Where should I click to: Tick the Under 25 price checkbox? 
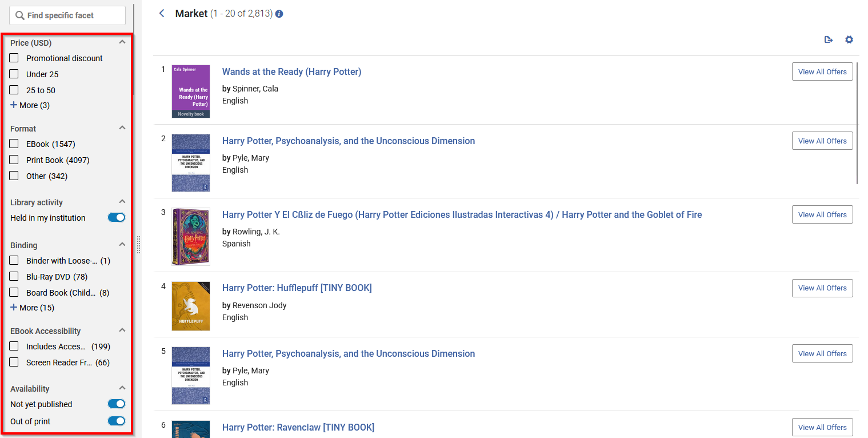[x=14, y=74]
